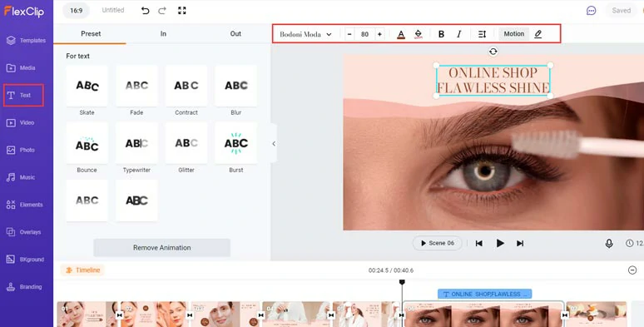Toggle the Timeline view button
Viewport: 644px width, 327px height.
coord(83,270)
